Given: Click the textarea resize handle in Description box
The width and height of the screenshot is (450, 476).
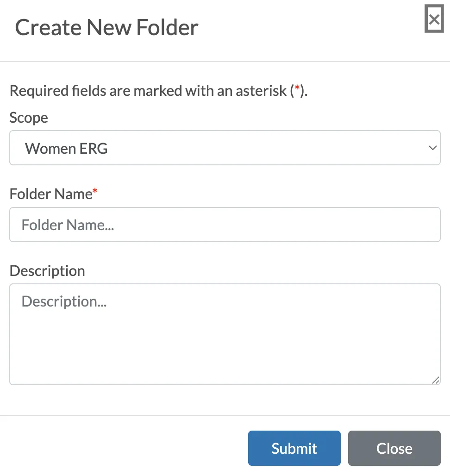Looking at the screenshot, I should point(436,380).
